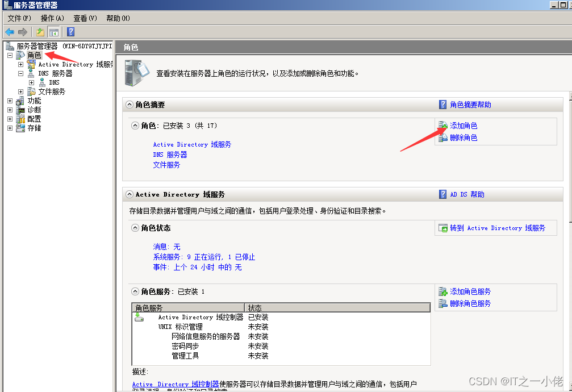Collapse the Active Directory 域服务 section chevron
Viewport: 572px width, 392px height.
(130, 194)
